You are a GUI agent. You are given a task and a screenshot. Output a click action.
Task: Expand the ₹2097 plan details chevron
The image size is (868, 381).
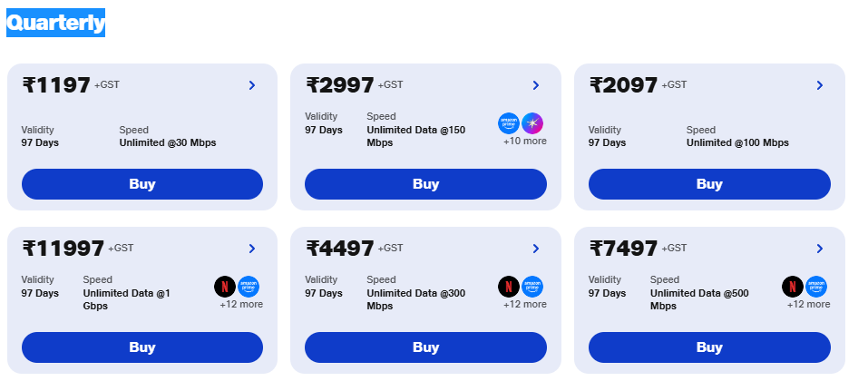click(x=820, y=85)
